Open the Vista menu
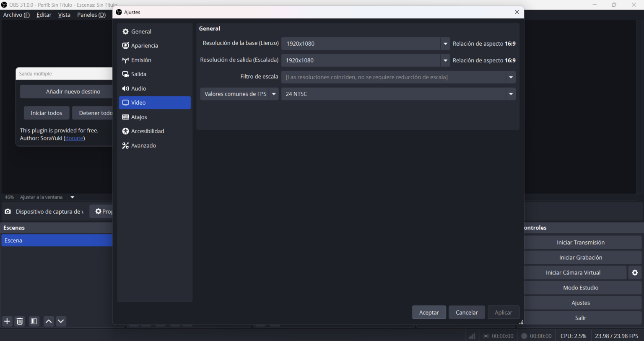644x341 pixels. click(64, 15)
